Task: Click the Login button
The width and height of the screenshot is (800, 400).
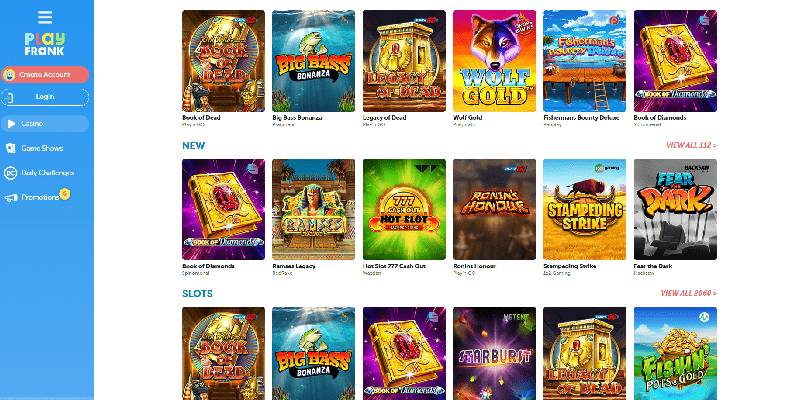Action: (45, 97)
